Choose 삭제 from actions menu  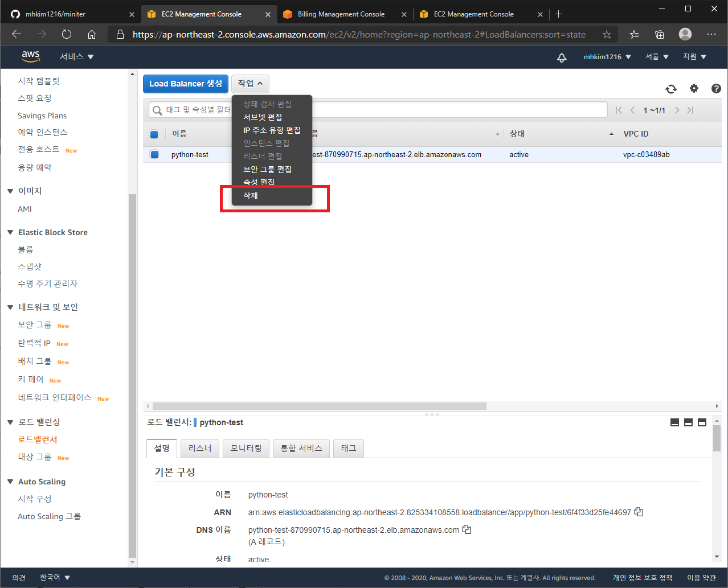click(251, 195)
